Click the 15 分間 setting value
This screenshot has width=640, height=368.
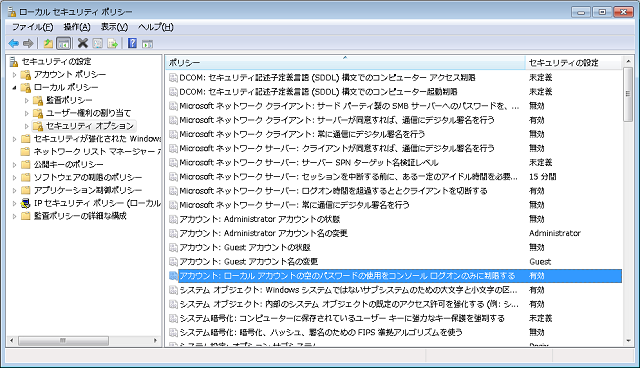coord(542,177)
